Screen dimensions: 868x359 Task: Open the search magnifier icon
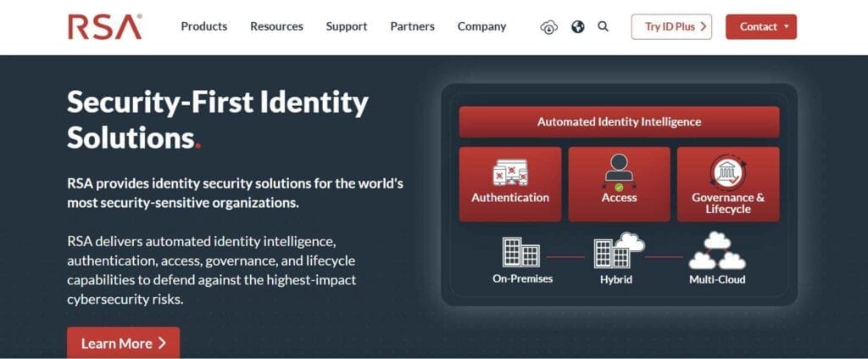tap(604, 26)
